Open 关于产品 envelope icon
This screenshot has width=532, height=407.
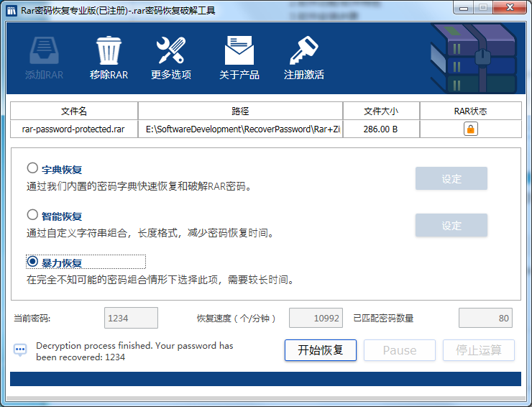(x=239, y=50)
